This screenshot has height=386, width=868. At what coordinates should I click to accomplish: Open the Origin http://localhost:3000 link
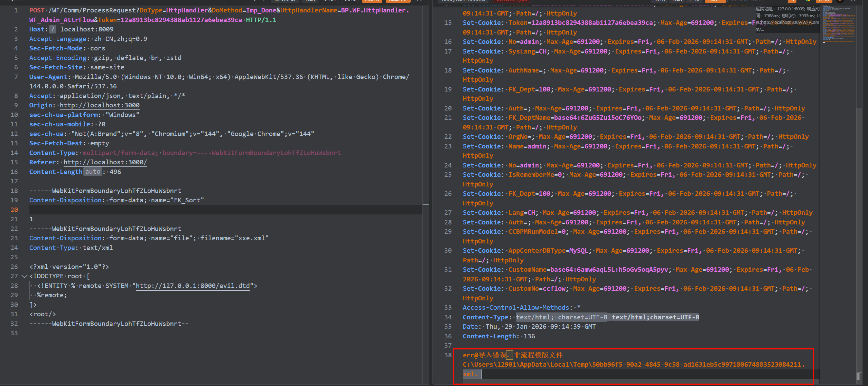(100, 105)
